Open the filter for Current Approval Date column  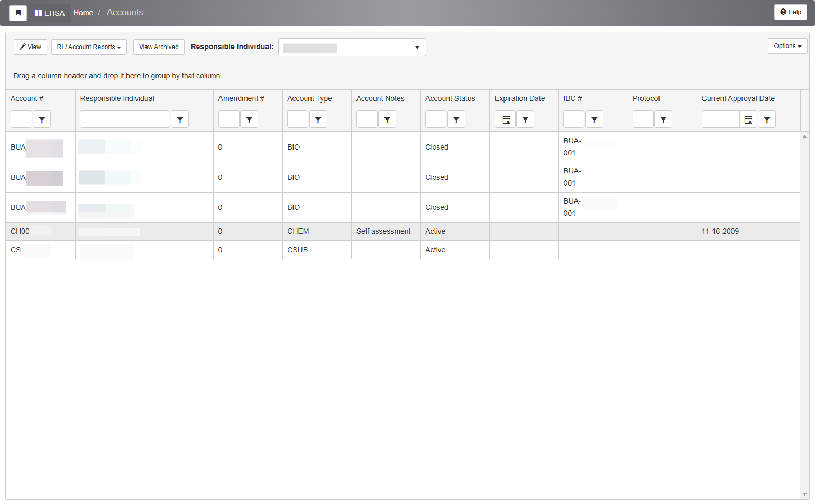[767, 120]
